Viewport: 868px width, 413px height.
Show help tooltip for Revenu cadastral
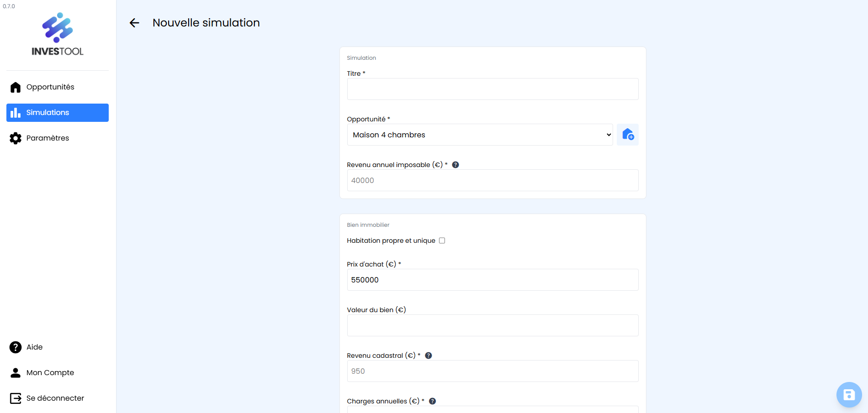(429, 355)
